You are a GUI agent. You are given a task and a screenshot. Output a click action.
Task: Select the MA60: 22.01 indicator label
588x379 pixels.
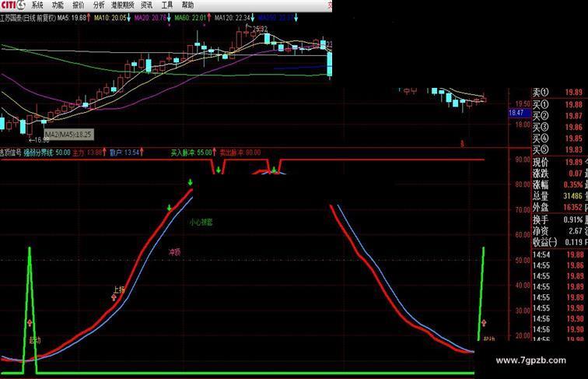(x=190, y=18)
